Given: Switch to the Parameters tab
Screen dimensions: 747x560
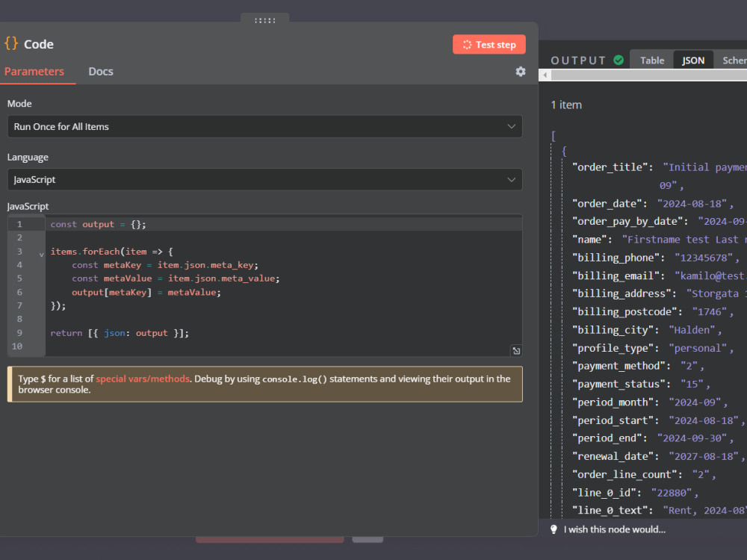Looking at the screenshot, I should (x=34, y=72).
